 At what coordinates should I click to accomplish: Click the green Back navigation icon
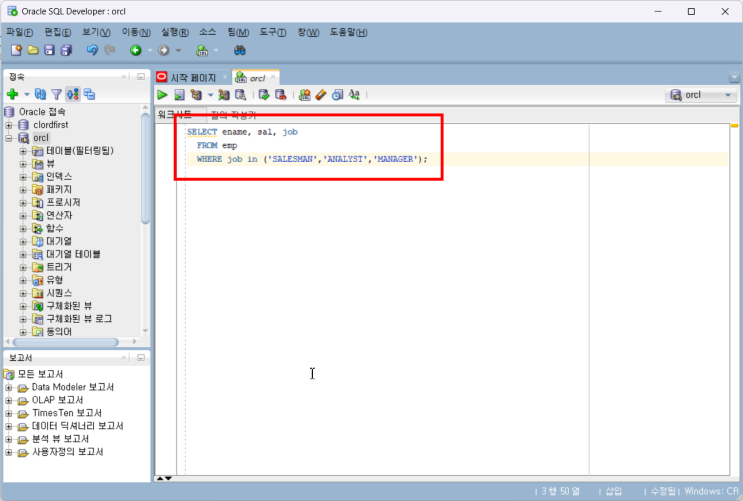coord(136,50)
